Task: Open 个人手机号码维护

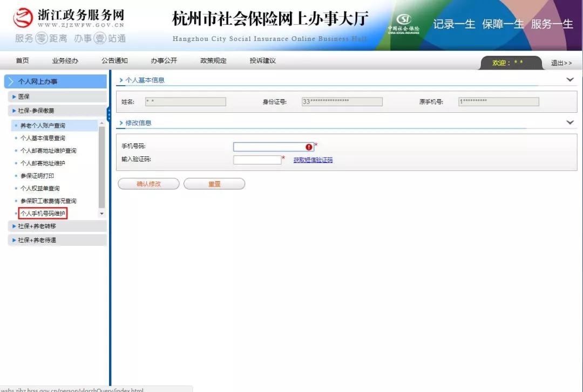Action: (43, 214)
